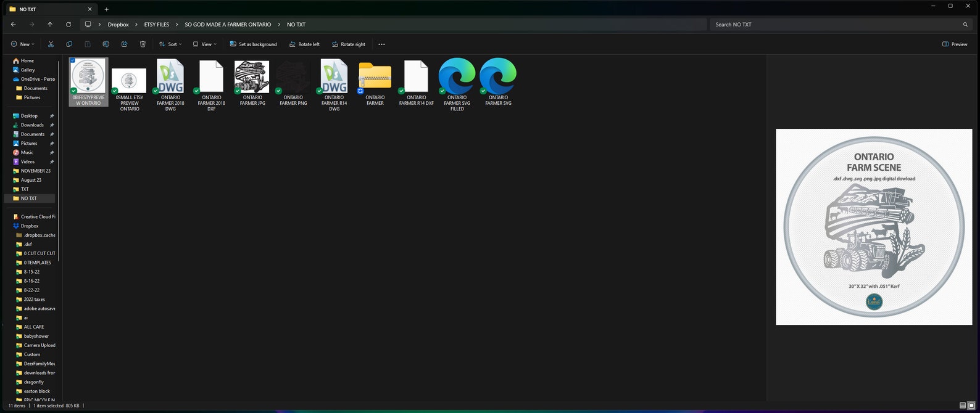This screenshot has height=413, width=980.
Task: Switch to large thumbnails view in status bar
Action: pos(971,406)
